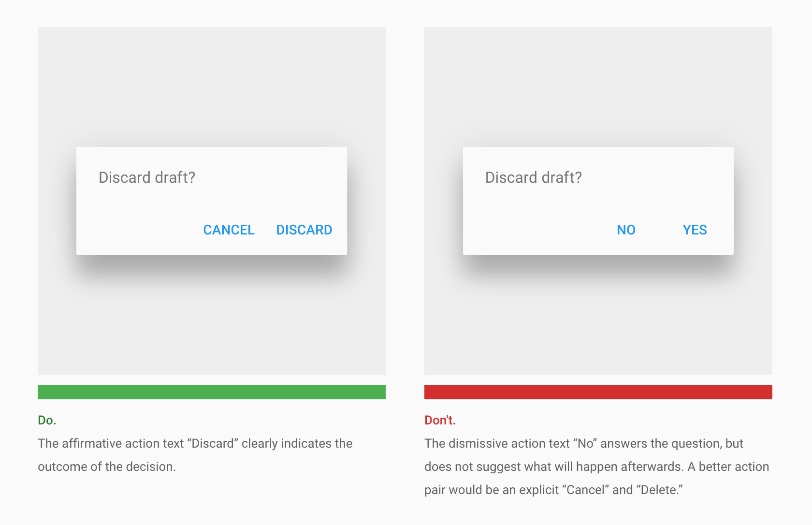Click the caption line starting "The dismissive action text"

pyautogui.click(x=584, y=443)
